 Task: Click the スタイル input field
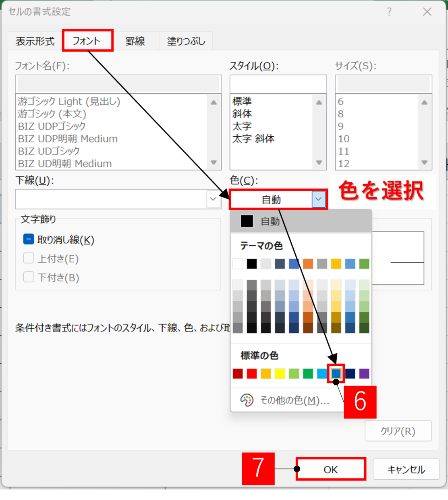point(278,84)
